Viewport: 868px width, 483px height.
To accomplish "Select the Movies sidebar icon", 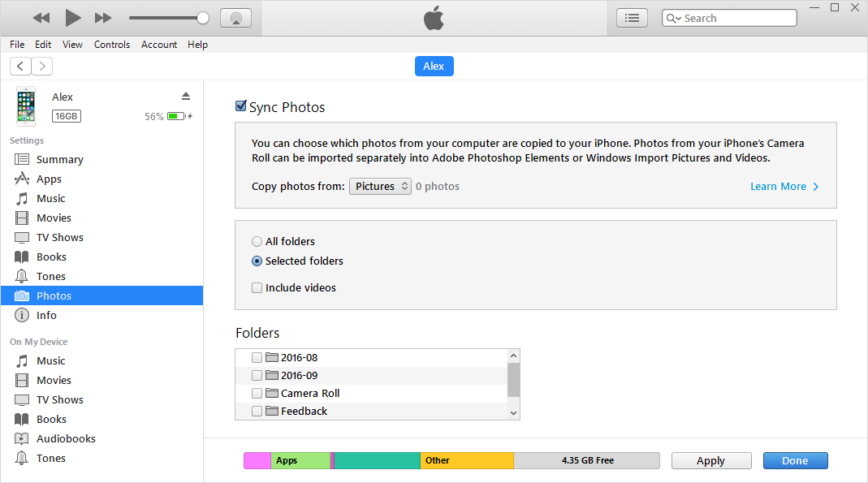I will coord(23,218).
